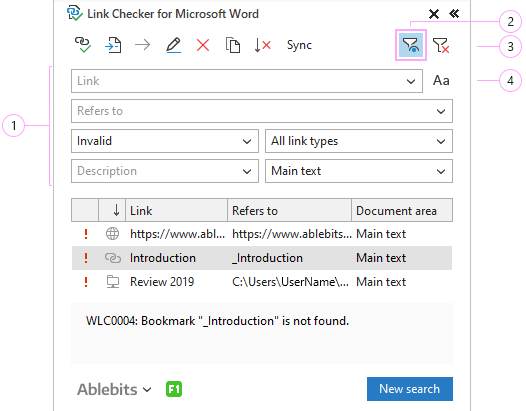526x411 pixels.
Task: Open the All link types dropdown
Action: point(359,141)
